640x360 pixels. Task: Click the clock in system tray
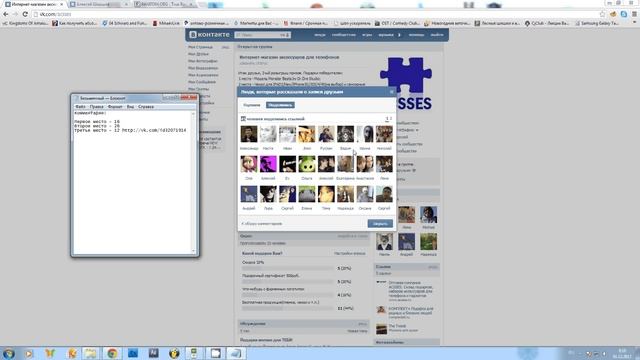622,353
